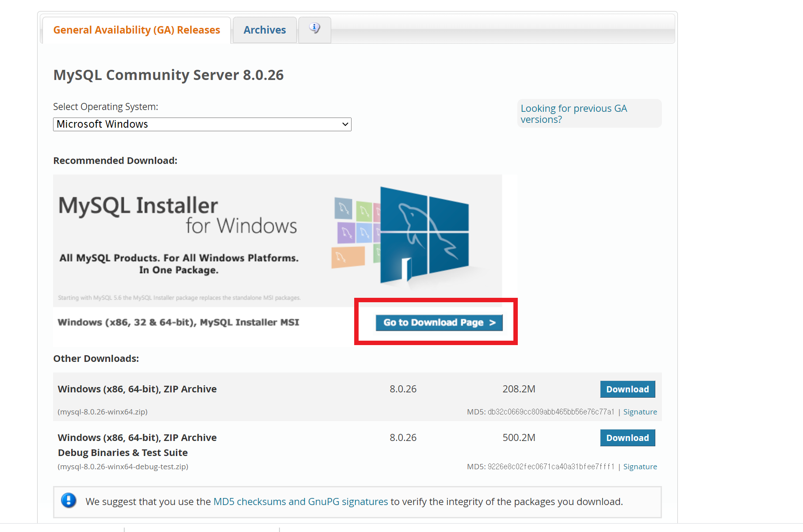Select the filename (mysql-8.0.26-winx64-debug-test.zip)
The image size is (803, 532).
(123, 467)
